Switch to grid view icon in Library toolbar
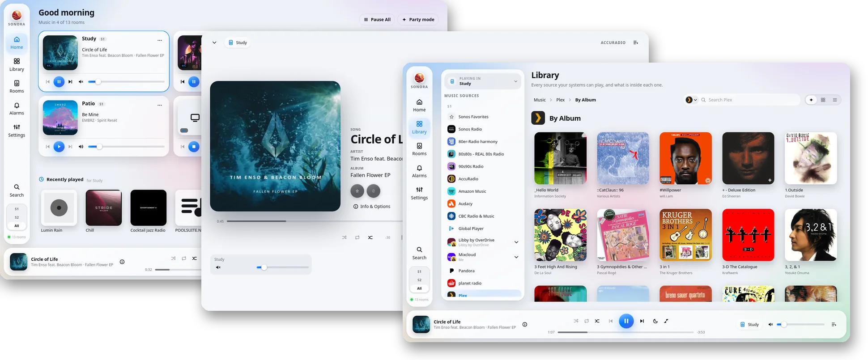This screenshot has width=868, height=360. (823, 100)
